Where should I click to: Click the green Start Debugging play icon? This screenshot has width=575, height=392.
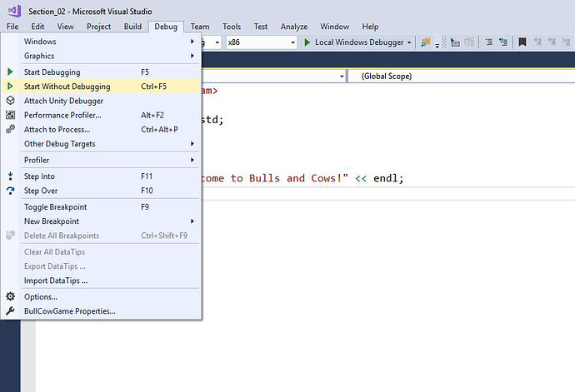pos(10,72)
